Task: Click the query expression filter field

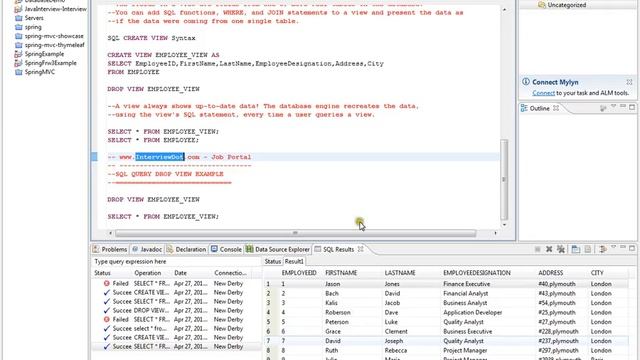Action: (176, 261)
